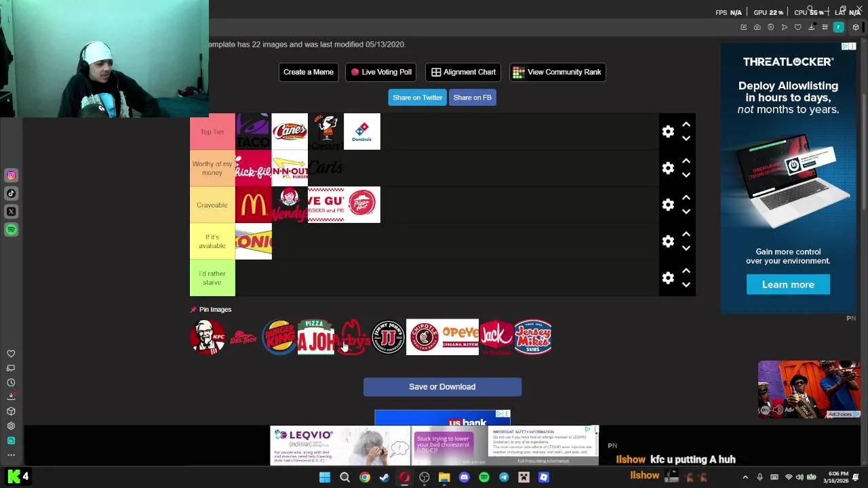Click Domino's logo in Top Tier
868x488 pixels.
[362, 131]
